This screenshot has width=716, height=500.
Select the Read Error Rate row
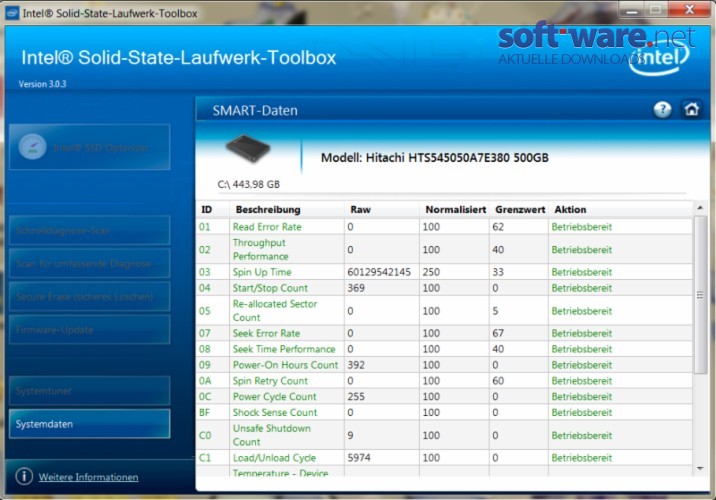point(444,227)
